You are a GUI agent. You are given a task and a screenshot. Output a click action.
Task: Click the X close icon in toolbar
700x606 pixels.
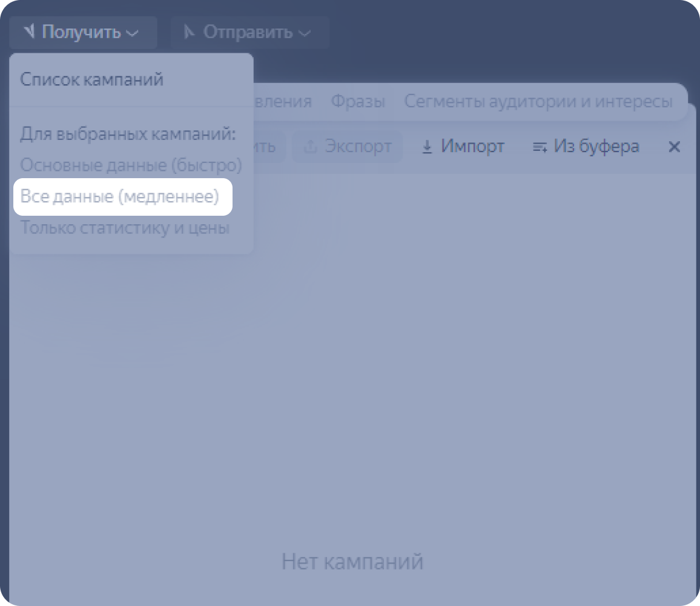(674, 147)
